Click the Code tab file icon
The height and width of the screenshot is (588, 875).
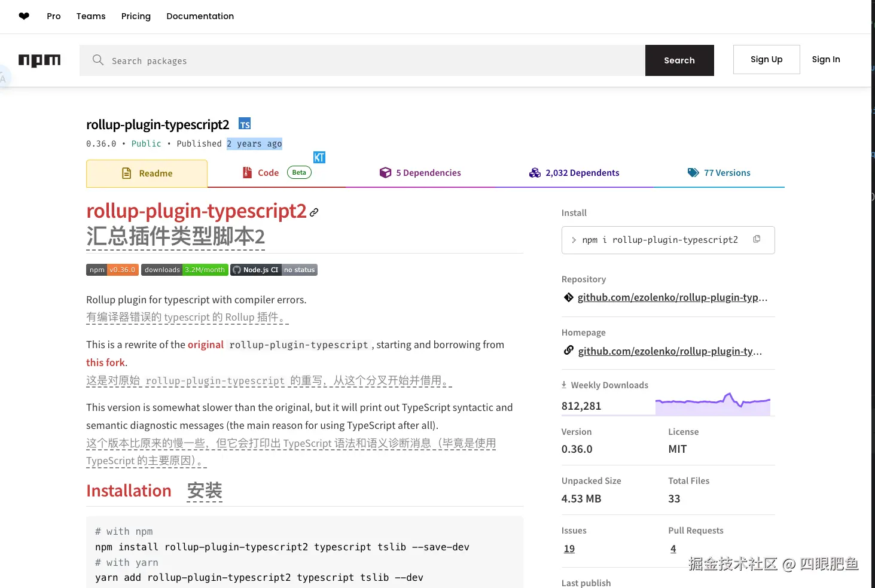coord(247,172)
